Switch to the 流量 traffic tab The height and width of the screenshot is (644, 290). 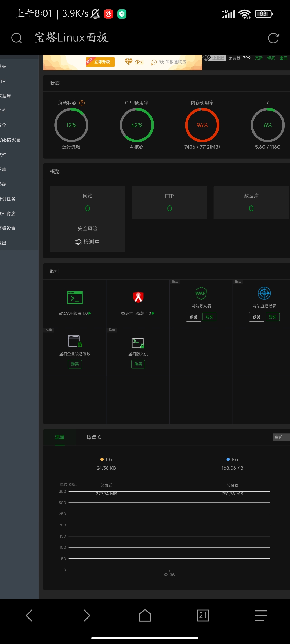[60, 437]
